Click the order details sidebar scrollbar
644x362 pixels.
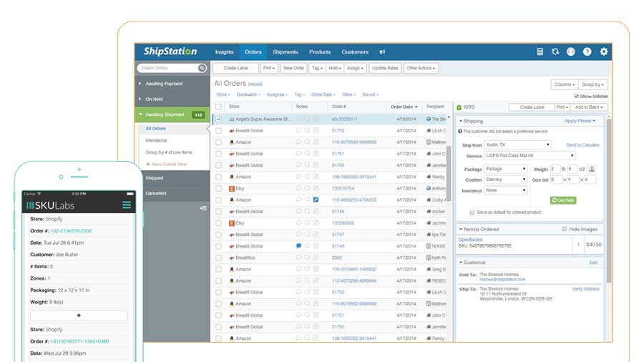[x=609, y=201]
